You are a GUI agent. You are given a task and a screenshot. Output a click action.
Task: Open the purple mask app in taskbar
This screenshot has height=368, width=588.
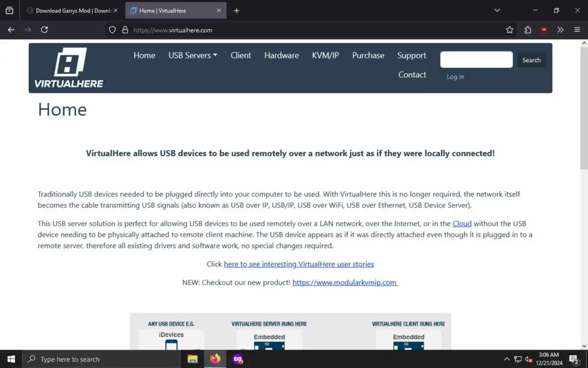(x=237, y=359)
